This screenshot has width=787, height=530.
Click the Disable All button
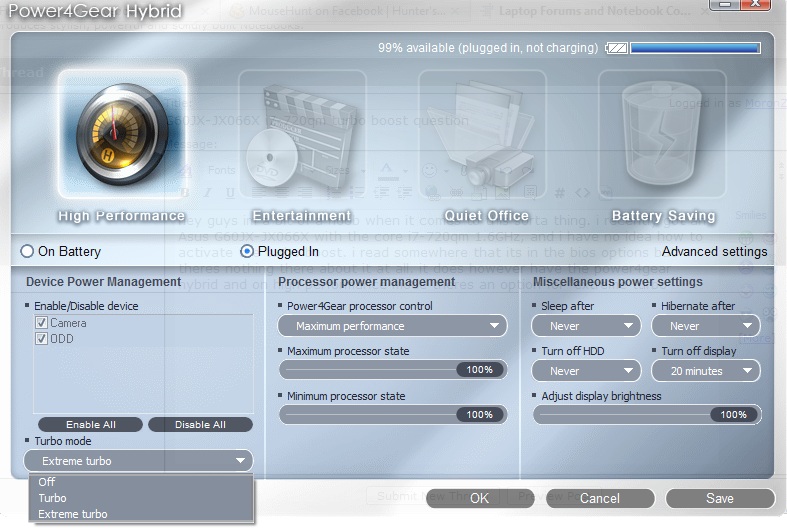[x=200, y=425]
